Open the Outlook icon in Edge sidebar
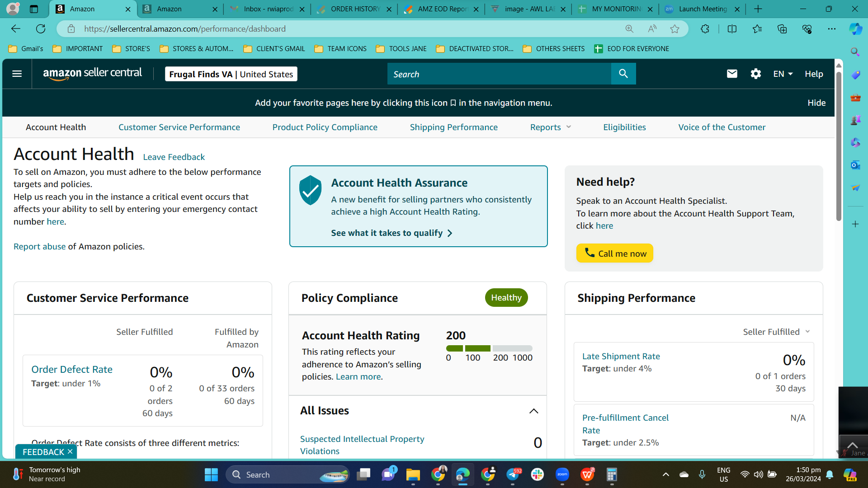 (855, 165)
